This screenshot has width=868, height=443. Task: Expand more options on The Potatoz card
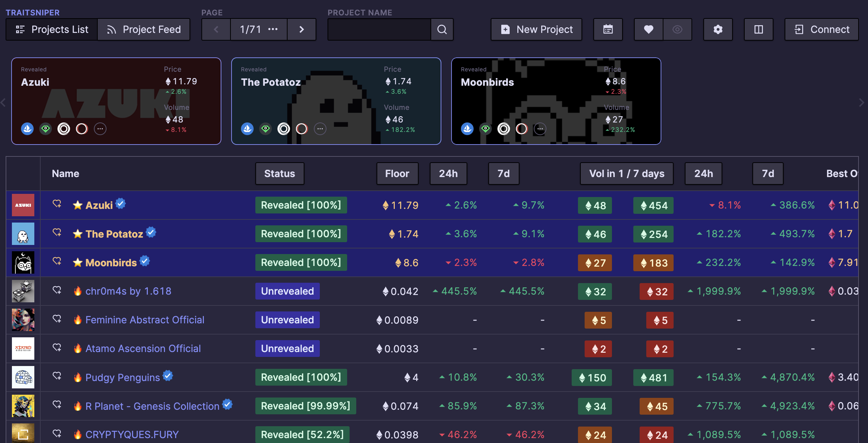point(320,129)
